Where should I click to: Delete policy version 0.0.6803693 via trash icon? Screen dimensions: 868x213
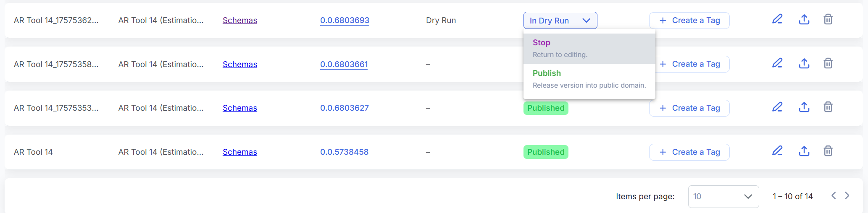coord(828,19)
